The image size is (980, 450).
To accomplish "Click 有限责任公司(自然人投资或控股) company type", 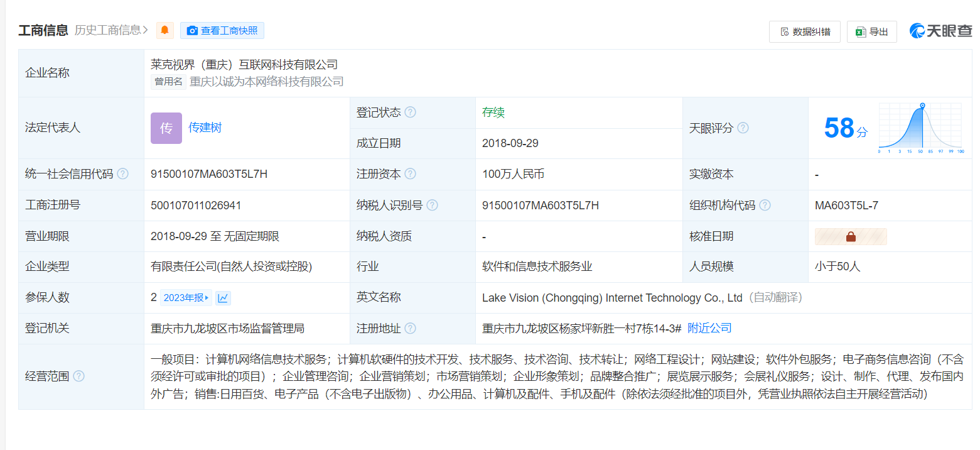I will click(232, 266).
